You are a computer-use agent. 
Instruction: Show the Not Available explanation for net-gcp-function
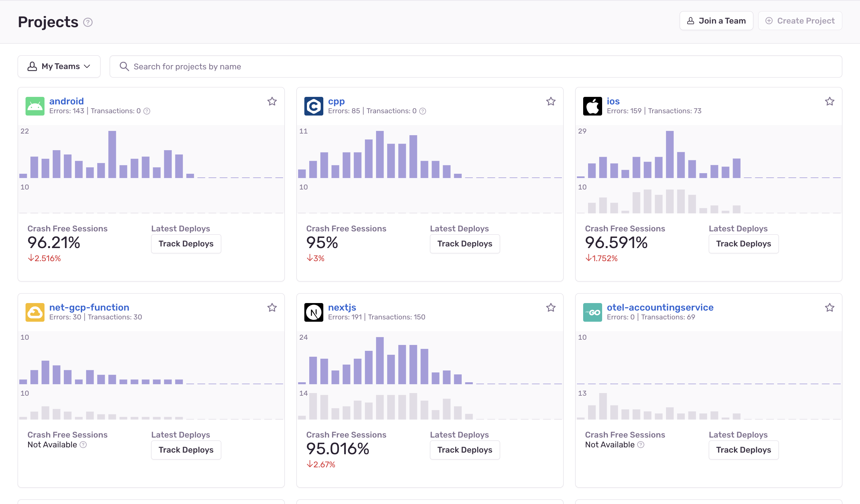pos(82,445)
